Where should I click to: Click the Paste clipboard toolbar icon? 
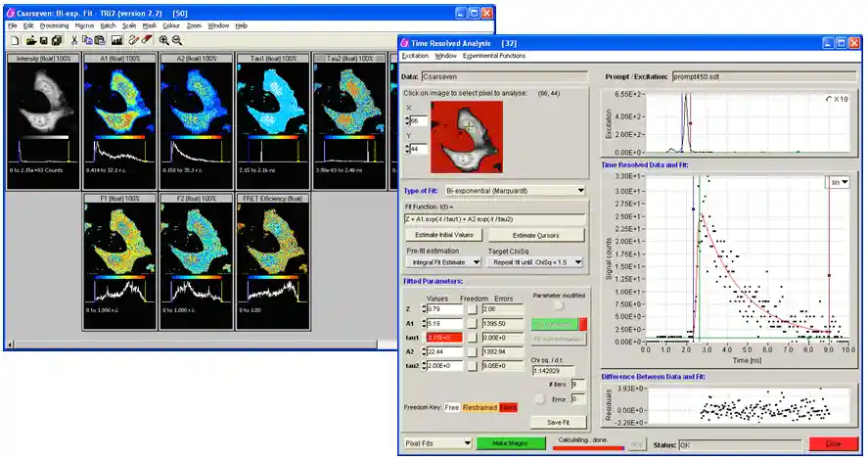tap(100, 40)
